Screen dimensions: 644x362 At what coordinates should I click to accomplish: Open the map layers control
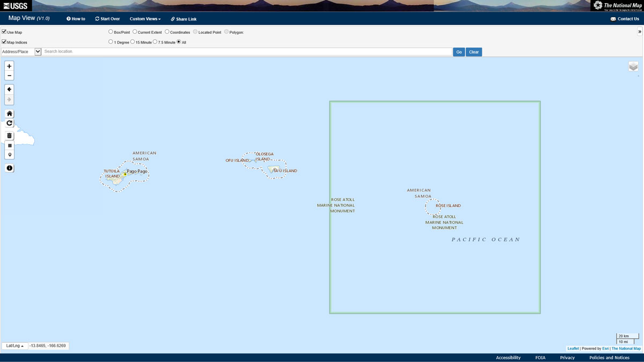[633, 67]
